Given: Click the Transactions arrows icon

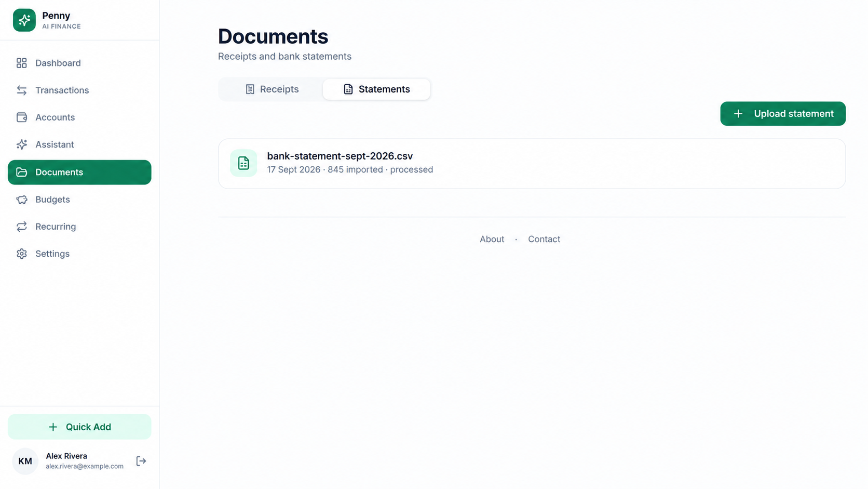Looking at the screenshot, I should [21, 90].
